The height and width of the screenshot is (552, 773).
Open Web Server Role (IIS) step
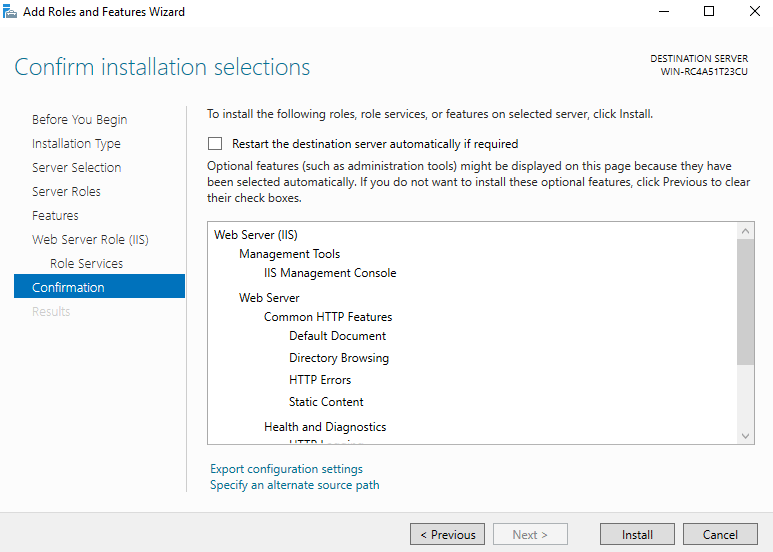click(90, 240)
